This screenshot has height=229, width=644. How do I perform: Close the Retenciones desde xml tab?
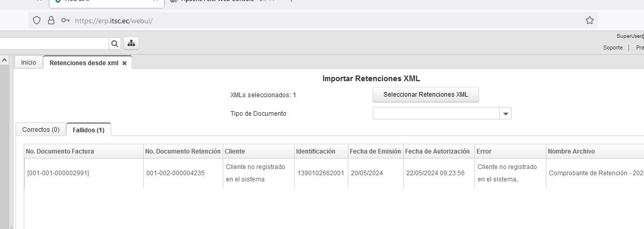click(125, 63)
